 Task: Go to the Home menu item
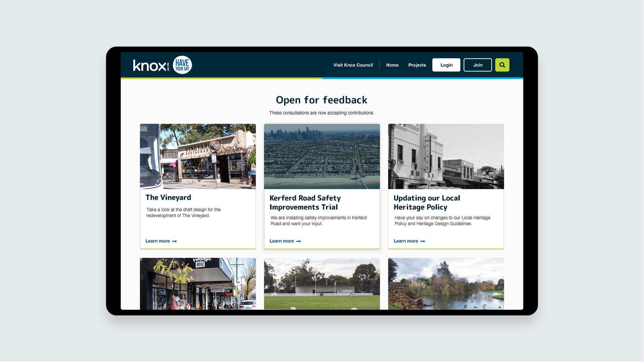[x=392, y=65]
